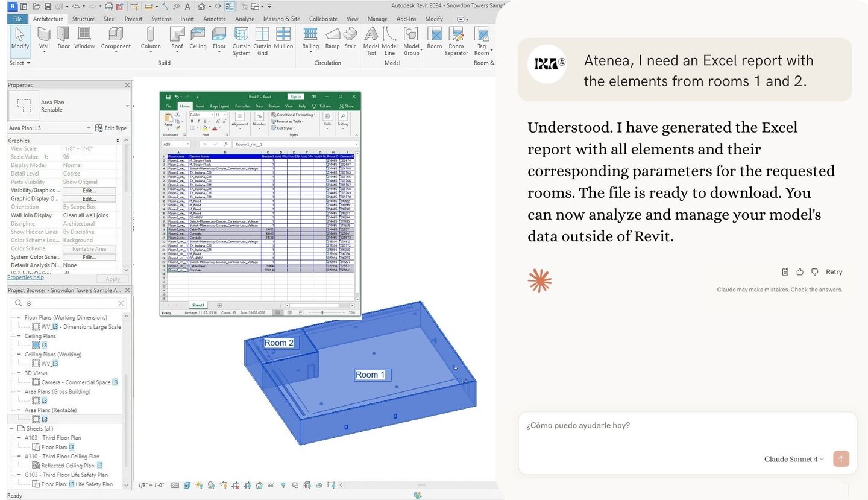
Task: Collapse the Sheets (all) tree node
Action: (x=12, y=428)
